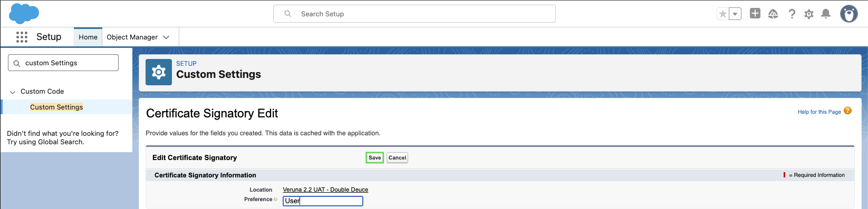Image resolution: width=868 pixels, height=209 pixels.
Task: Click the Search Setup field
Action: click(414, 14)
